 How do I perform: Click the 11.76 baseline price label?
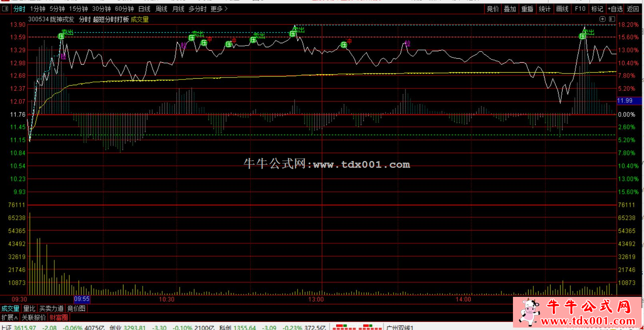click(18, 115)
